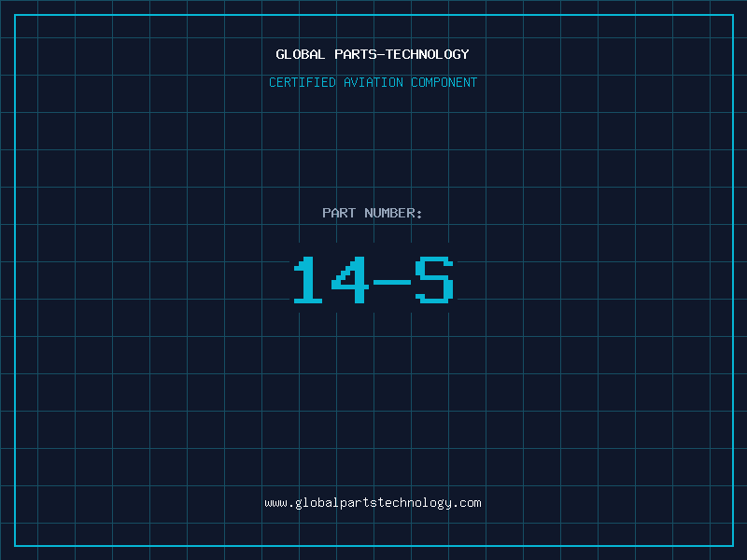The height and width of the screenshot is (560, 747).
Task: Click the PART NUMBER: label
Action: (x=372, y=213)
